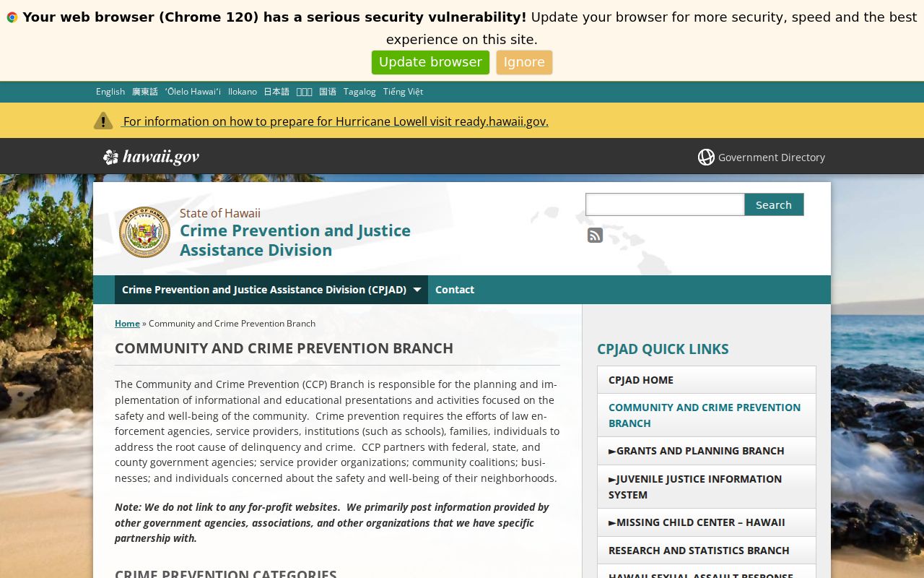Switch language to 日本語
The image size is (924, 578).
(276, 92)
